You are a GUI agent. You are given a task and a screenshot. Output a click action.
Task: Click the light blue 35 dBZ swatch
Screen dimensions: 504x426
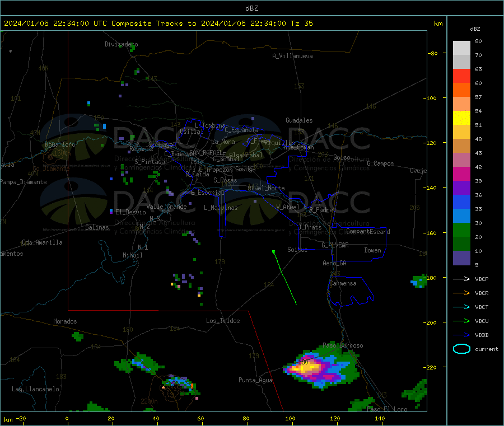pyautogui.click(x=461, y=216)
